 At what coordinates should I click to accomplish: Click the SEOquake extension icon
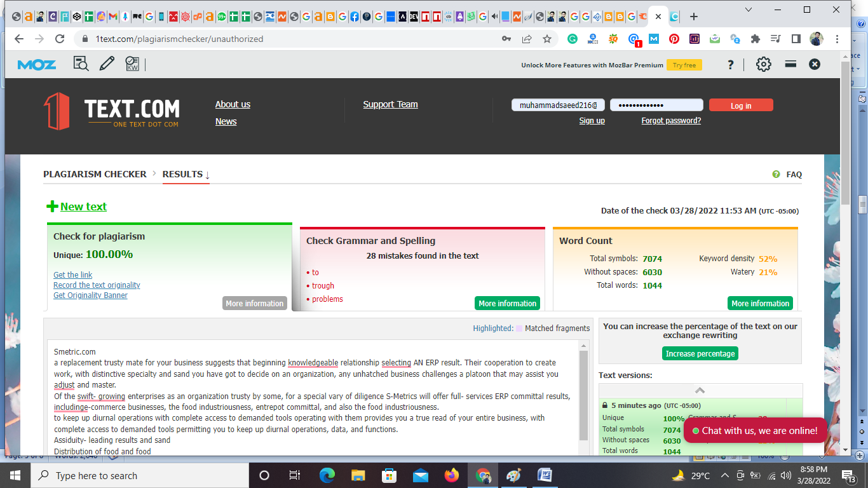tap(613, 39)
